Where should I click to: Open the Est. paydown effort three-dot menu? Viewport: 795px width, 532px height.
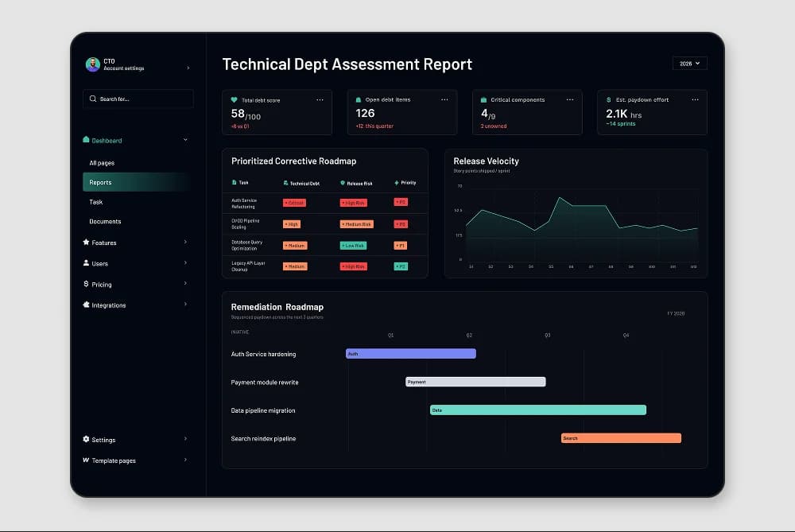[x=695, y=100]
